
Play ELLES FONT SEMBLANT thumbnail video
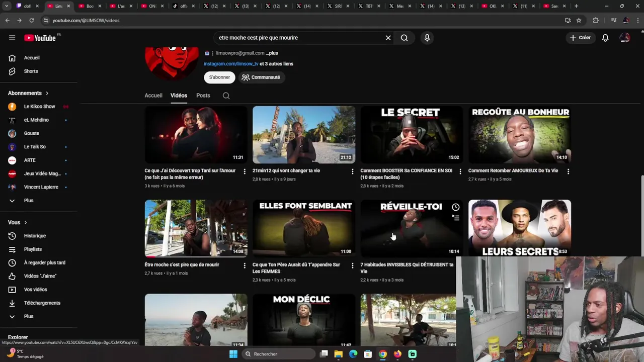click(x=304, y=228)
